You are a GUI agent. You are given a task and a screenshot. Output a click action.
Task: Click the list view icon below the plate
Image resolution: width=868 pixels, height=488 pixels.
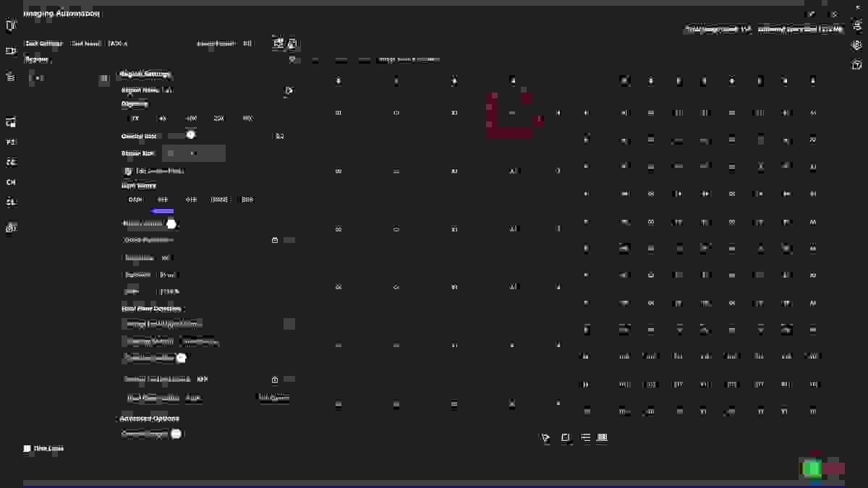tap(585, 437)
